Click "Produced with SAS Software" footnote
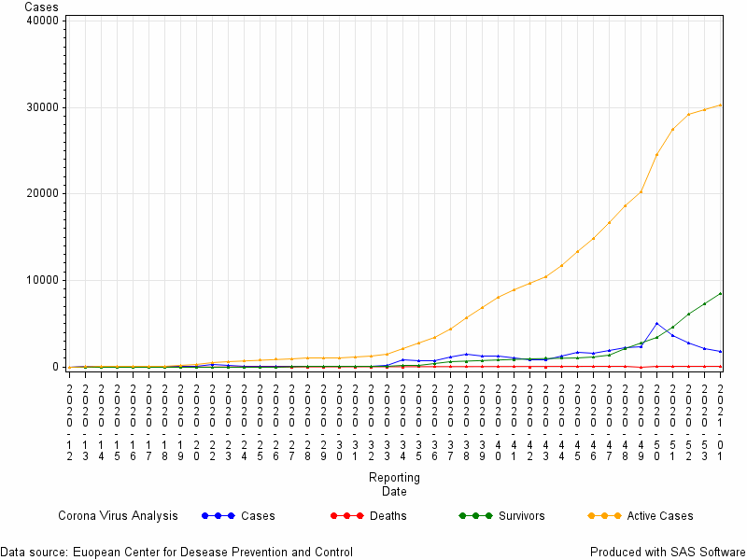This screenshot has height=560, width=747. click(x=668, y=552)
